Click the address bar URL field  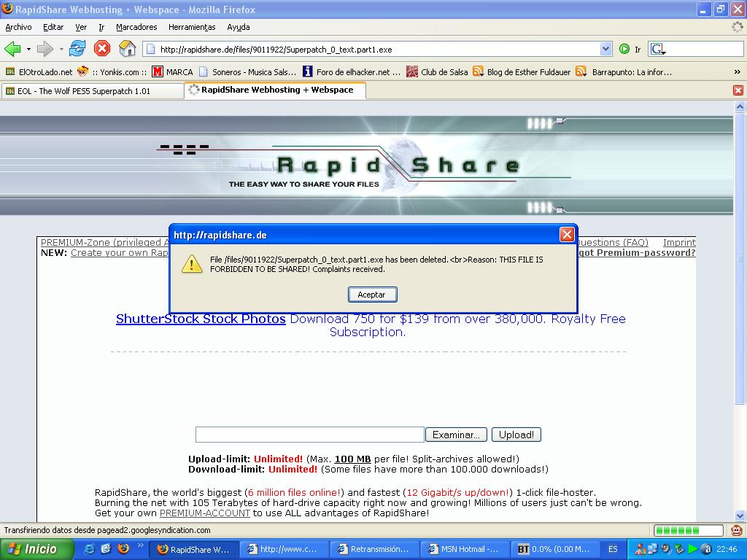pyautogui.click(x=376, y=49)
